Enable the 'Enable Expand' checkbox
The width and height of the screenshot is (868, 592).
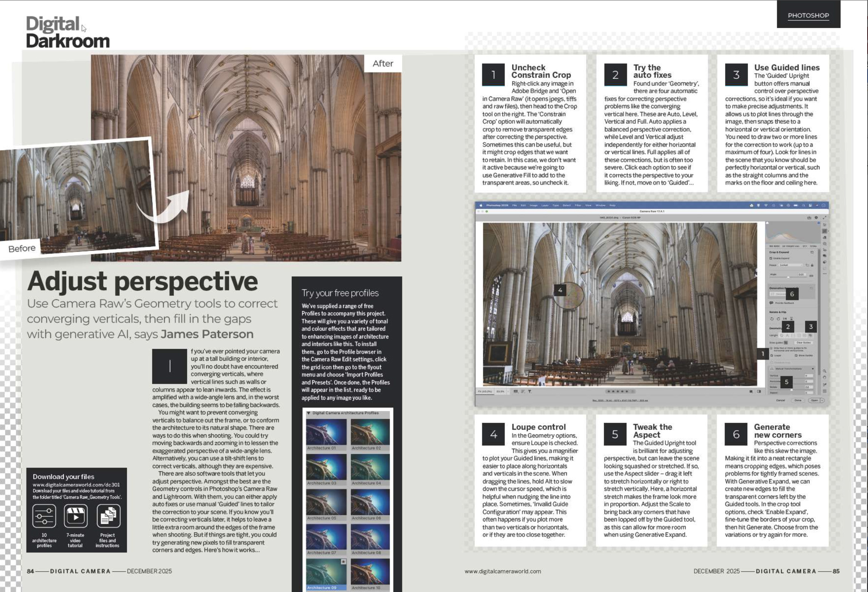770,258
